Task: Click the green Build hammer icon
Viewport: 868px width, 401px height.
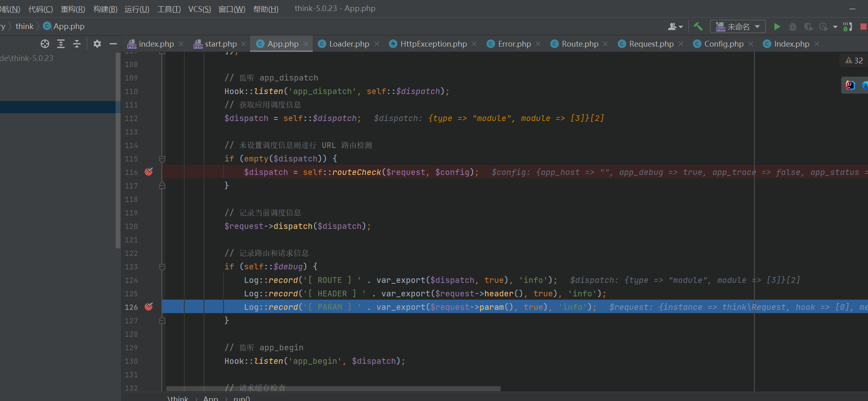Action: point(698,27)
